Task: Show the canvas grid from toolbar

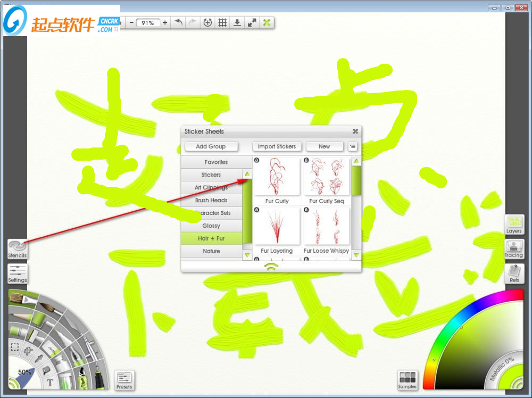Action: [x=222, y=23]
